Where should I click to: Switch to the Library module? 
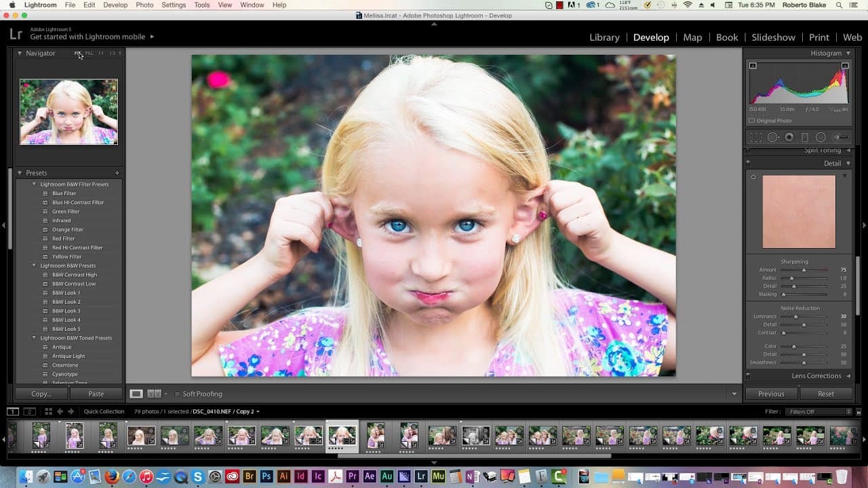(x=604, y=37)
